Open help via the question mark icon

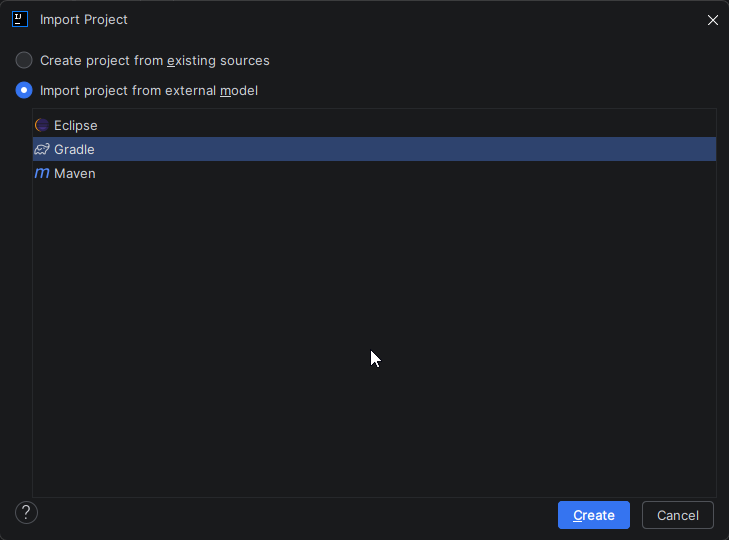tap(26, 513)
